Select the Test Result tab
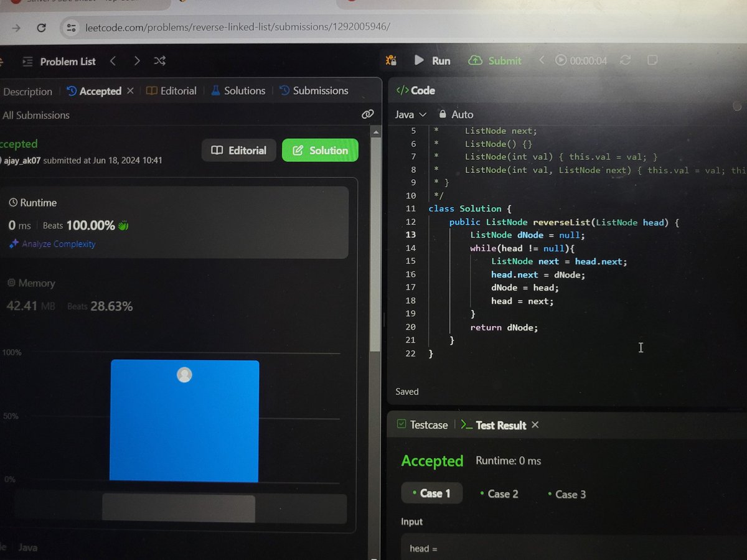 tap(494, 425)
